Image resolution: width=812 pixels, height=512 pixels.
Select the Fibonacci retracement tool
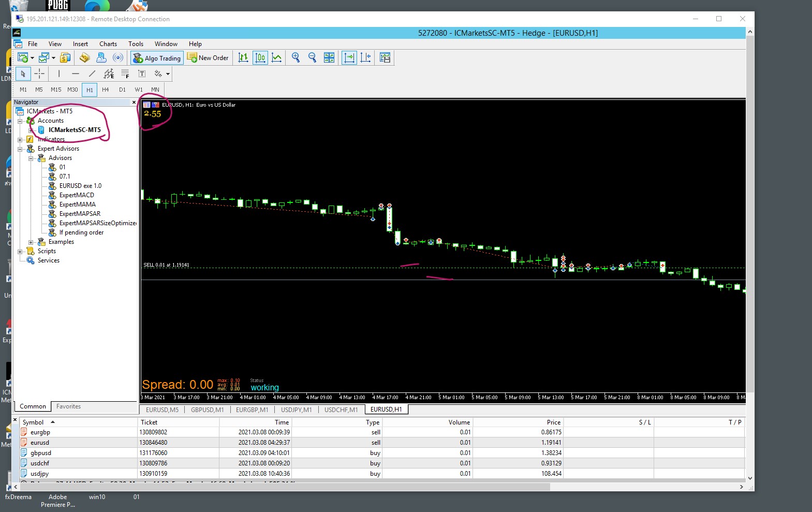click(125, 74)
